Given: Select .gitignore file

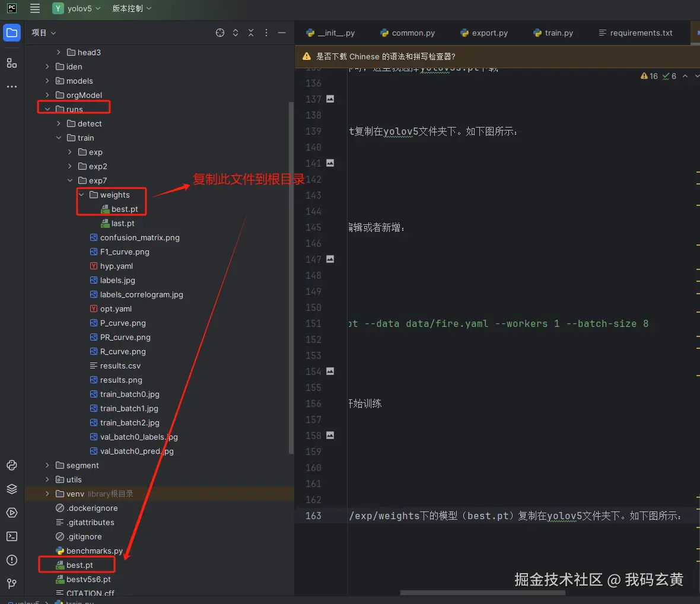Looking at the screenshot, I should [x=79, y=536].
